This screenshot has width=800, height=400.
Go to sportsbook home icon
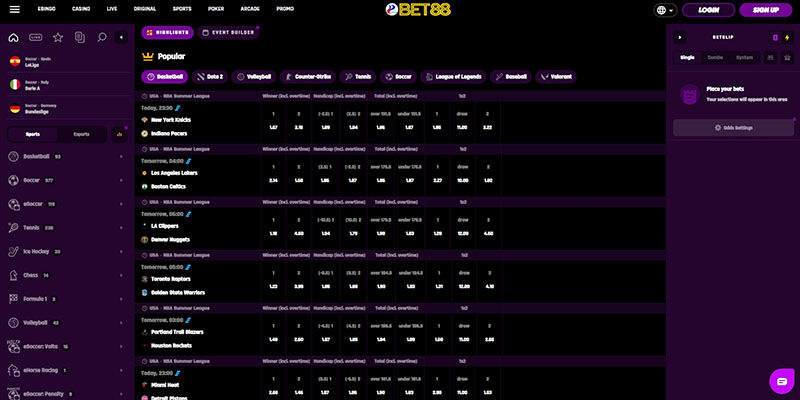click(14, 37)
